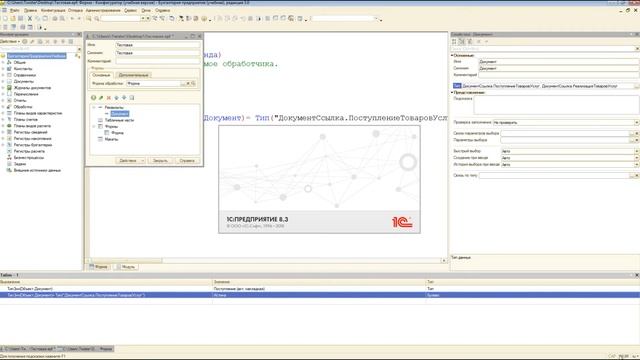
Task: Select the Регистры сведений tree item
Action: tap(31, 132)
